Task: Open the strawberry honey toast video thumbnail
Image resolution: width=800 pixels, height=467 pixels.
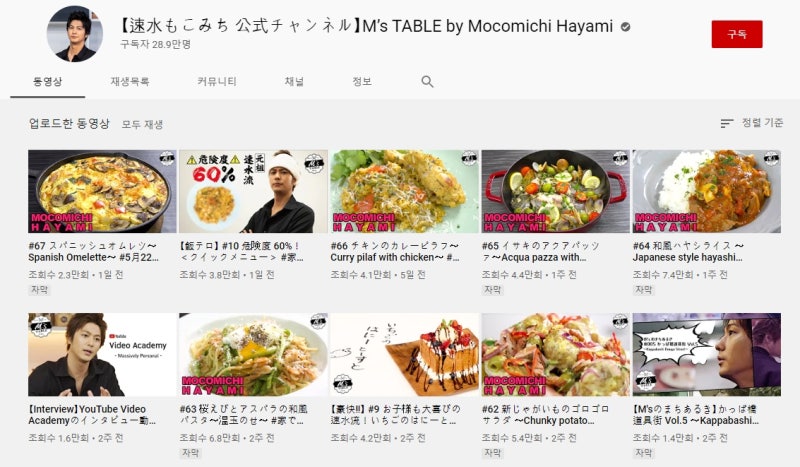Action: [404, 355]
